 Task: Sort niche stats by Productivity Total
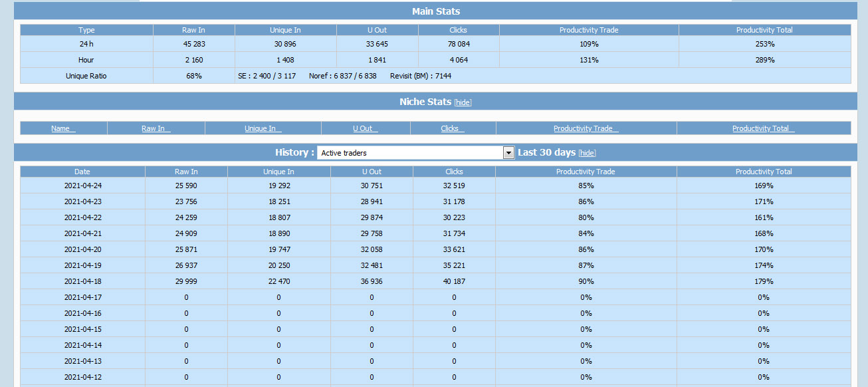pyautogui.click(x=764, y=128)
